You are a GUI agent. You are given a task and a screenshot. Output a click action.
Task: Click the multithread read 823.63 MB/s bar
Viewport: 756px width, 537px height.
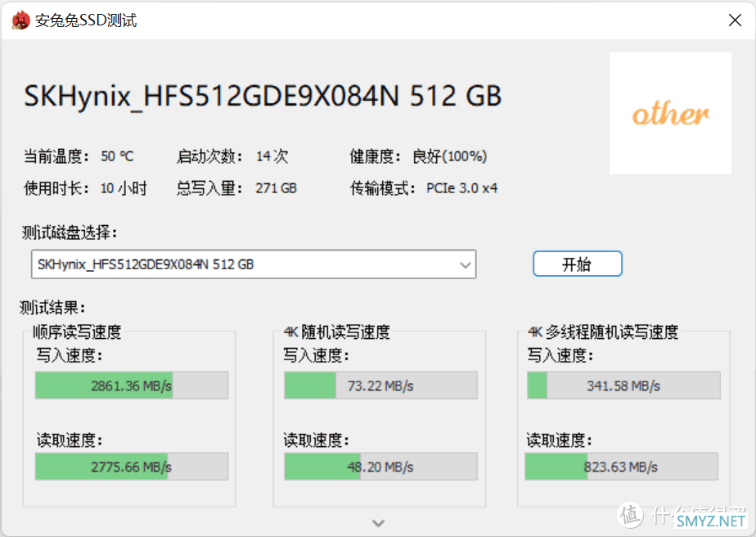[622, 466]
